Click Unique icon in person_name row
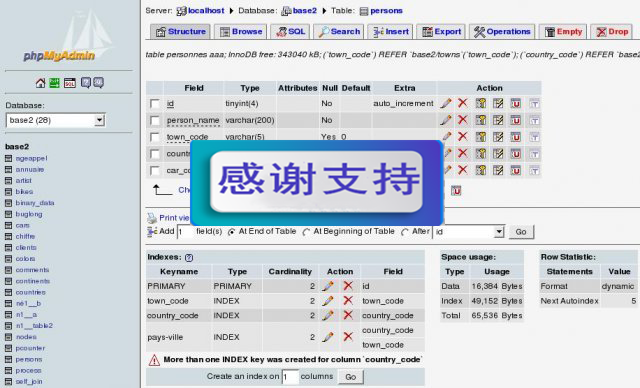The width and height of the screenshot is (640, 388). pyautogui.click(x=516, y=120)
